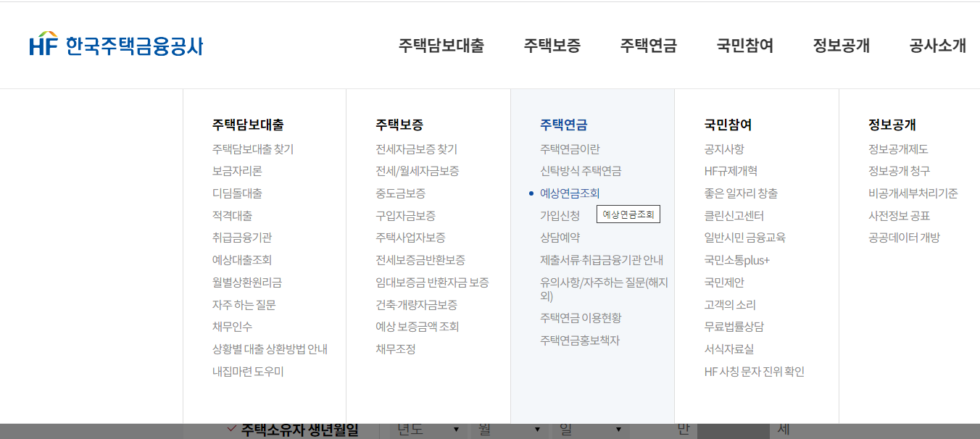Open 클린신고센터 page
This screenshot has height=439, width=980.
(x=734, y=216)
